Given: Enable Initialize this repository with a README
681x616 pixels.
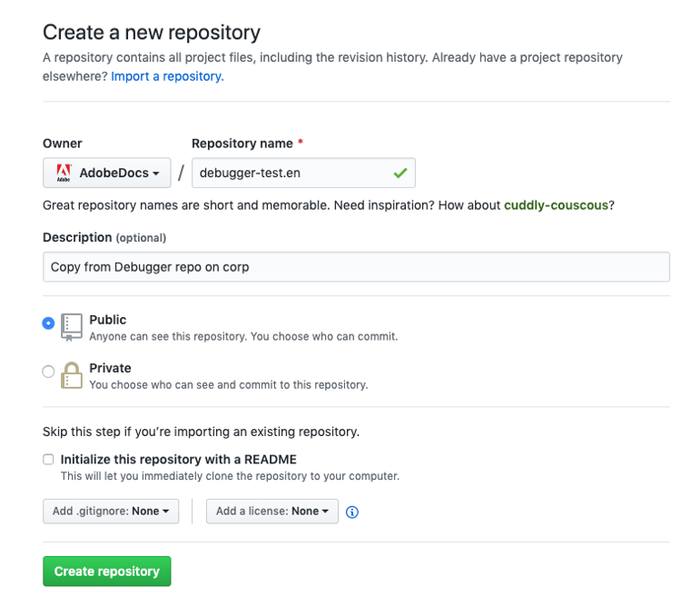Looking at the screenshot, I should (48, 459).
